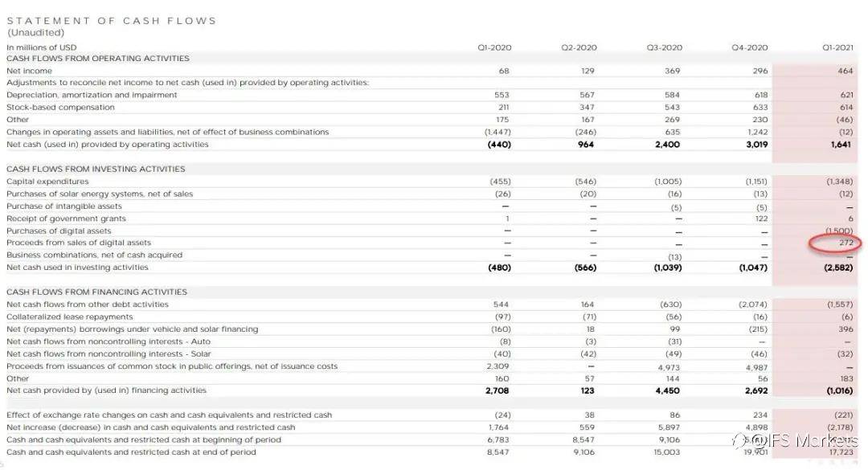Click 'Net cash used in investing activities' label
This screenshot has height=470, width=868.
pyautogui.click(x=77, y=268)
